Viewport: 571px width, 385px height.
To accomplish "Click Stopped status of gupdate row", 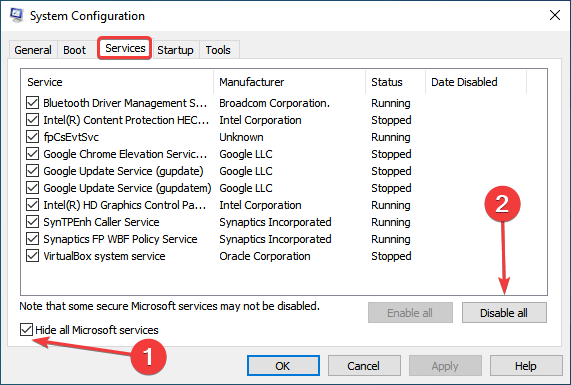I will tap(391, 171).
